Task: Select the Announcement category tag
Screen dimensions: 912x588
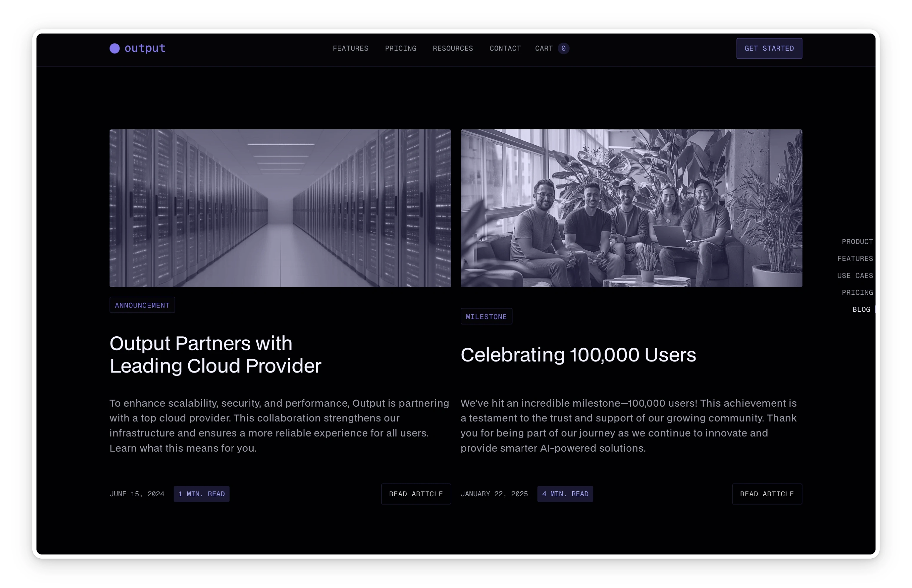Action: click(142, 305)
